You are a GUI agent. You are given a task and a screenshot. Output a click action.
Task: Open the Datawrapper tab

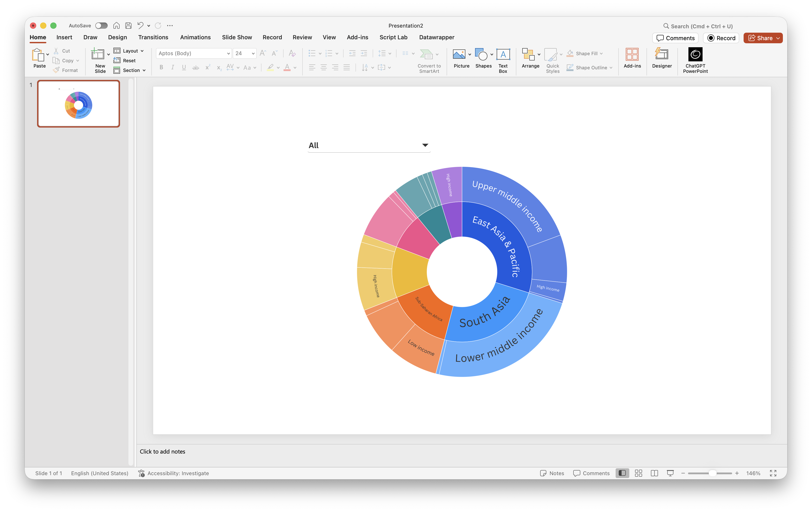coord(436,38)
